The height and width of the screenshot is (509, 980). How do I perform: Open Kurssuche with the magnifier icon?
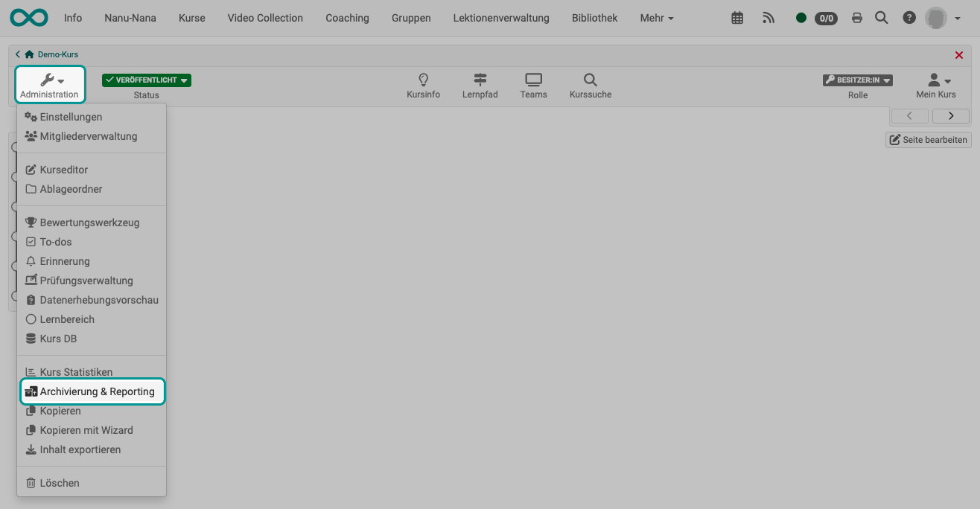click(590, 85)
